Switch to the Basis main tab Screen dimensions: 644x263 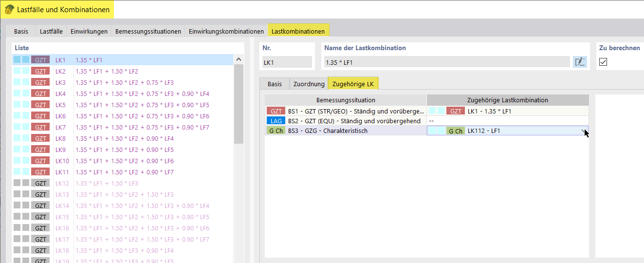point(21,31)
